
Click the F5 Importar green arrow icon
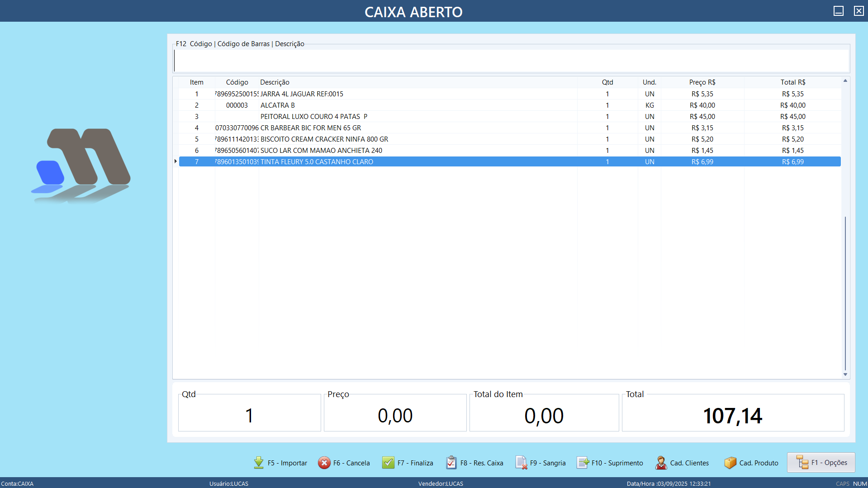259,463
